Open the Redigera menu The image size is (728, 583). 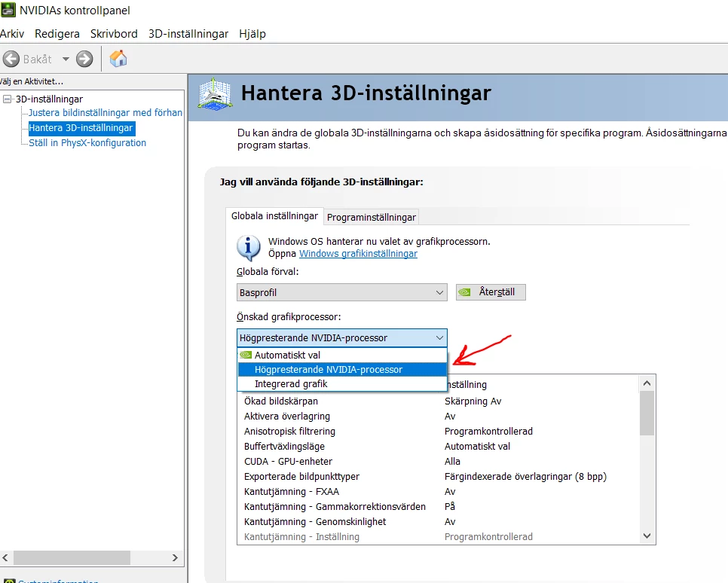coord(57,34)
